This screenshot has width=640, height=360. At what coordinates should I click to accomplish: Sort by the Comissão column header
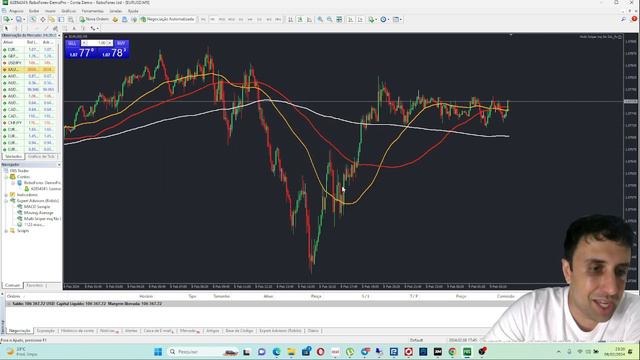[505, 296]
